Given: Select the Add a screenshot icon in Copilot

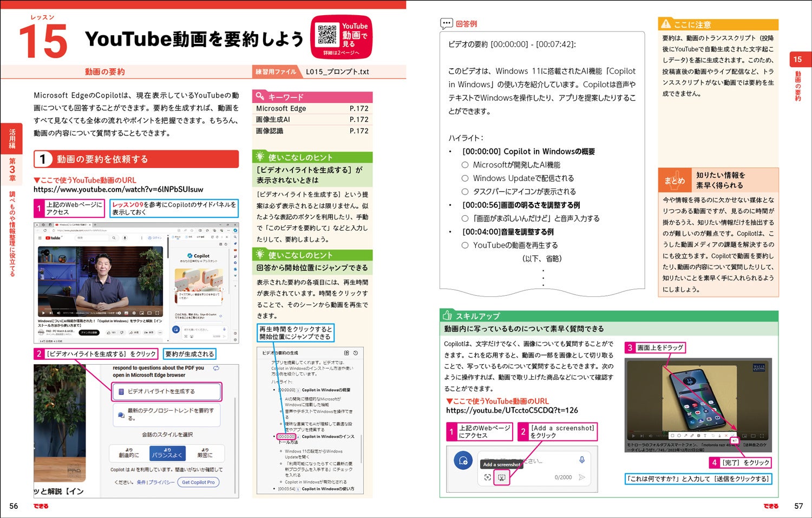Looking at the screenshot, I should pyautogui.click(x=502, y=478).
